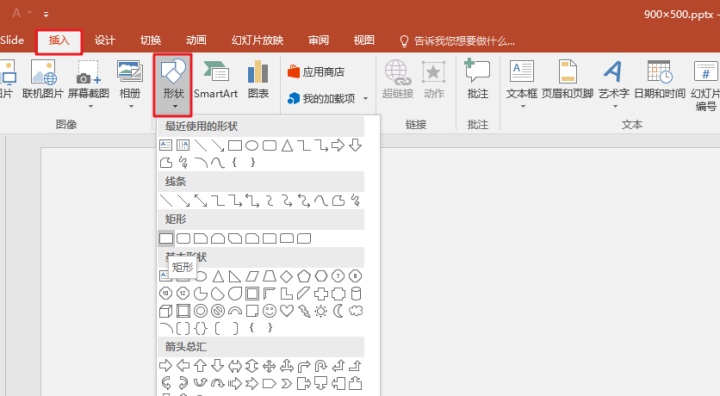
Task: Select the heart shape
Action: pos(287,311)
